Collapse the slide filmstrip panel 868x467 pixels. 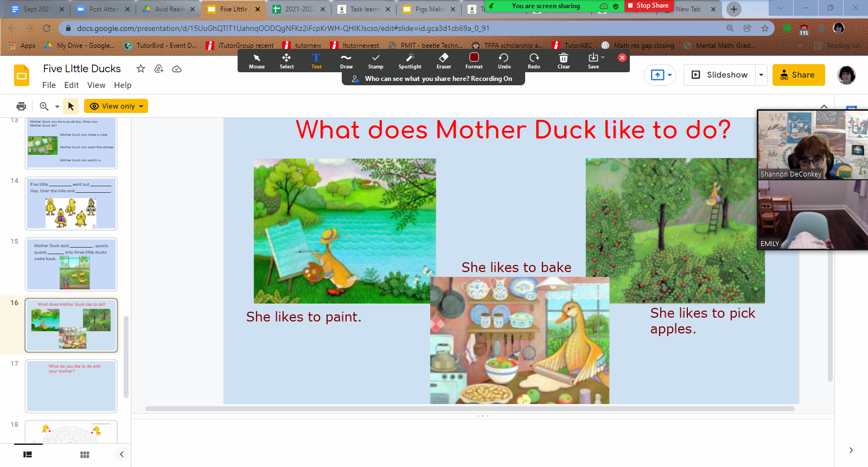tap(122, 455)
